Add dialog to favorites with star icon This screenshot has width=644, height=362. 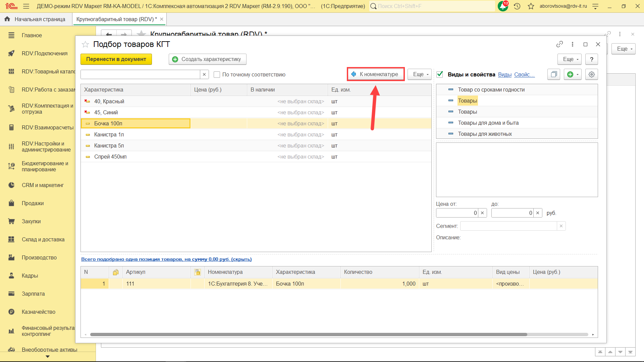[x=85, y=44]
